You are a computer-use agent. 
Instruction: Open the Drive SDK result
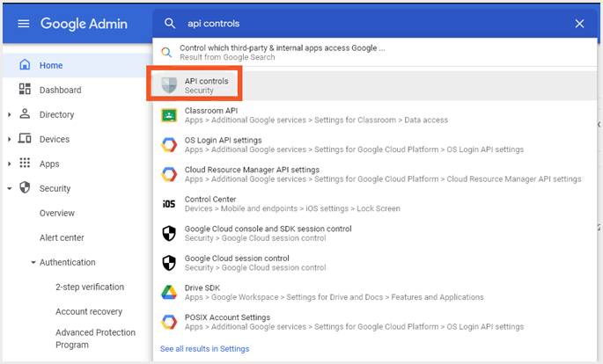coord(375,293)
